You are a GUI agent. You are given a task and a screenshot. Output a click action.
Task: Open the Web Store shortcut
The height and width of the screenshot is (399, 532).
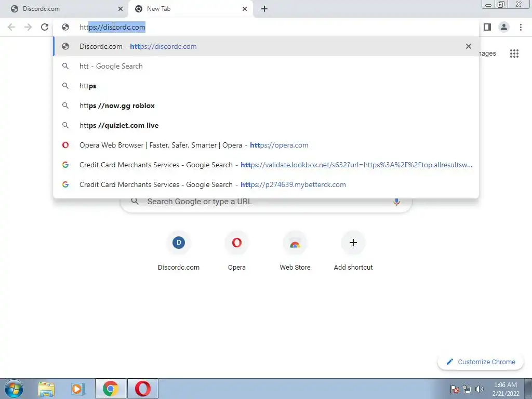(295, 251)
